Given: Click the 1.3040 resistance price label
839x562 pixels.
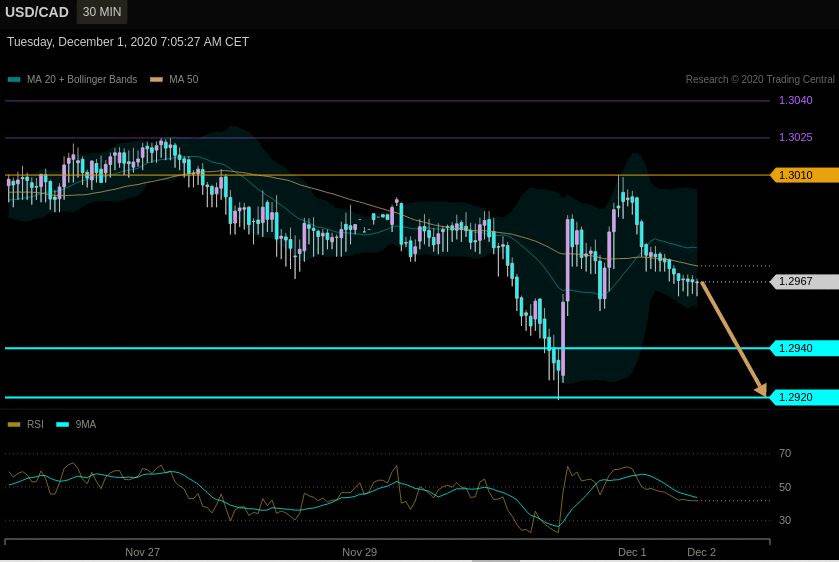Looking at the screenshot, I should coord(796,100).
